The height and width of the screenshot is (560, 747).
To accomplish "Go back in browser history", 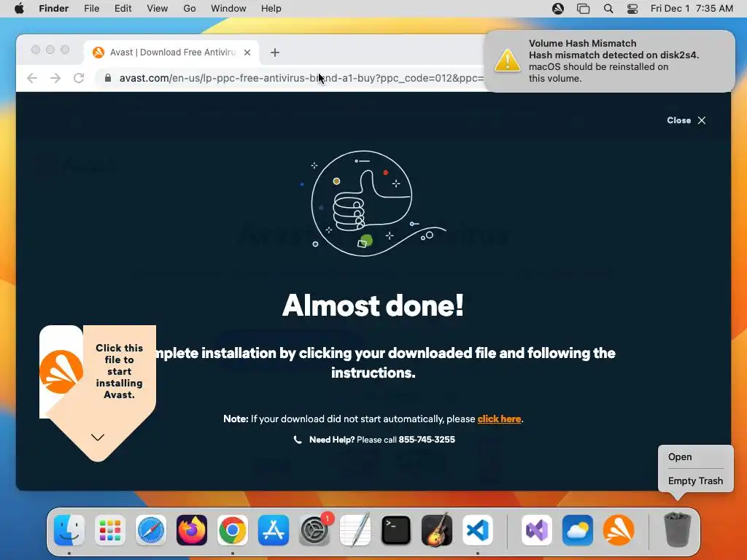I will [32, 78].
